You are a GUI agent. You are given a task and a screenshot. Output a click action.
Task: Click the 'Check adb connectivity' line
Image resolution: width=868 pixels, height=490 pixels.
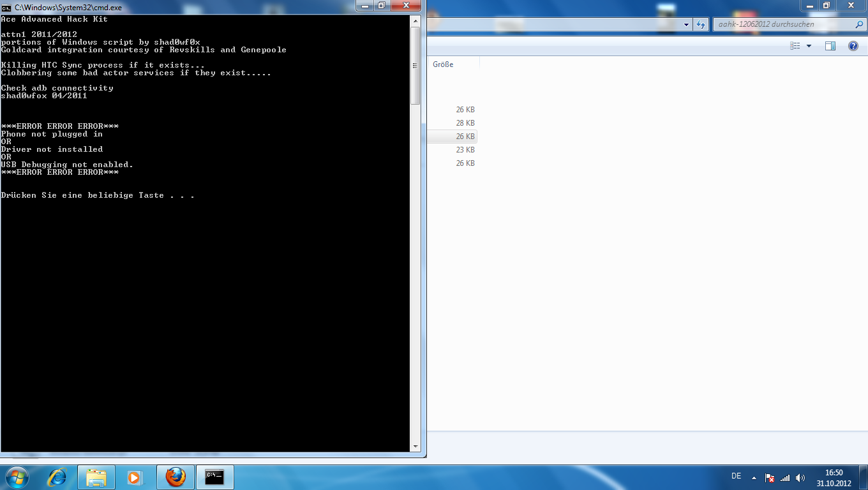pos(57,88)
